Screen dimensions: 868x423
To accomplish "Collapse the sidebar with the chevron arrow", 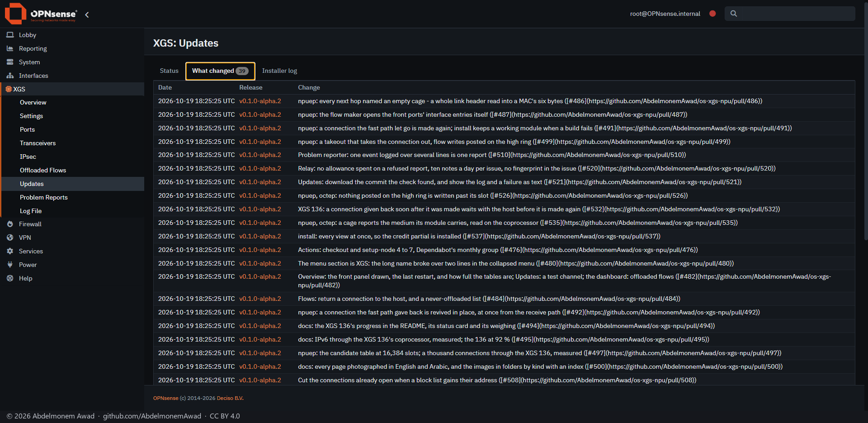I will (87, 14).
